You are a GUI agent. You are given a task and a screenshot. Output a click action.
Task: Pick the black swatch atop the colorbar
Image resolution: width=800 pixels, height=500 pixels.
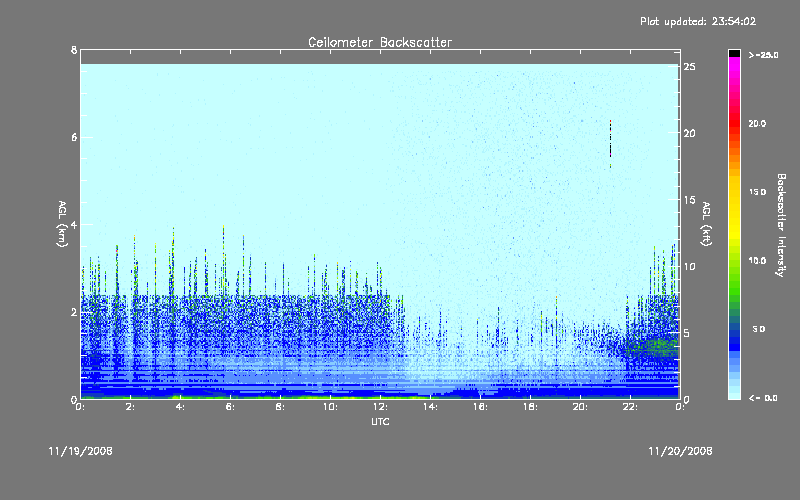[x=734, y=53]
